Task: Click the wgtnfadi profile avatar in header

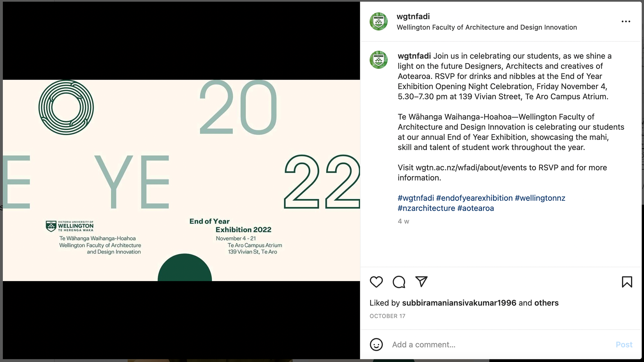Action: coord(378,21)
